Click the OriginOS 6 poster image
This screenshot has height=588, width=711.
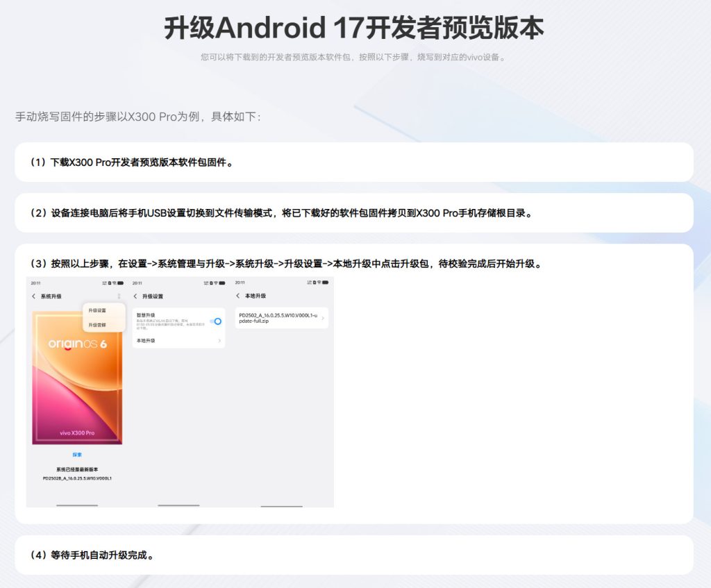[77, 375]
